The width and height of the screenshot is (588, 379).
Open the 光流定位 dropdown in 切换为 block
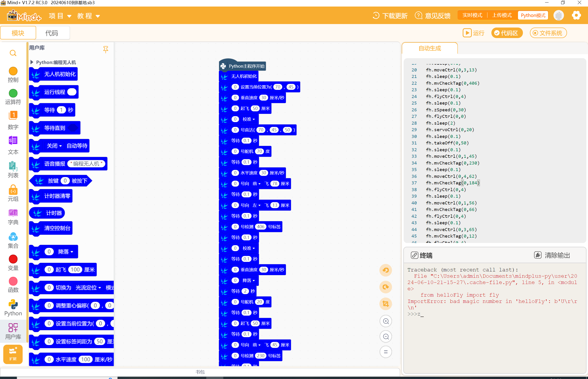tap(88, 288)
